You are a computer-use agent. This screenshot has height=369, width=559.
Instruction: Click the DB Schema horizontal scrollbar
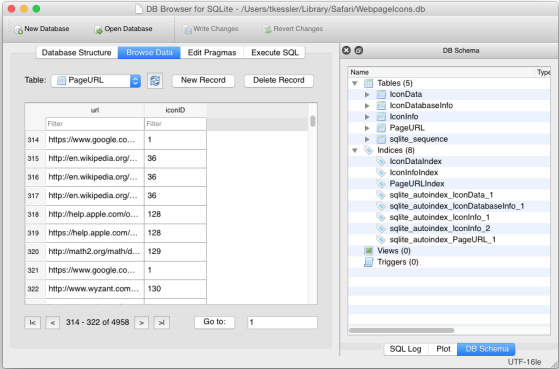[x=401, y=330]
